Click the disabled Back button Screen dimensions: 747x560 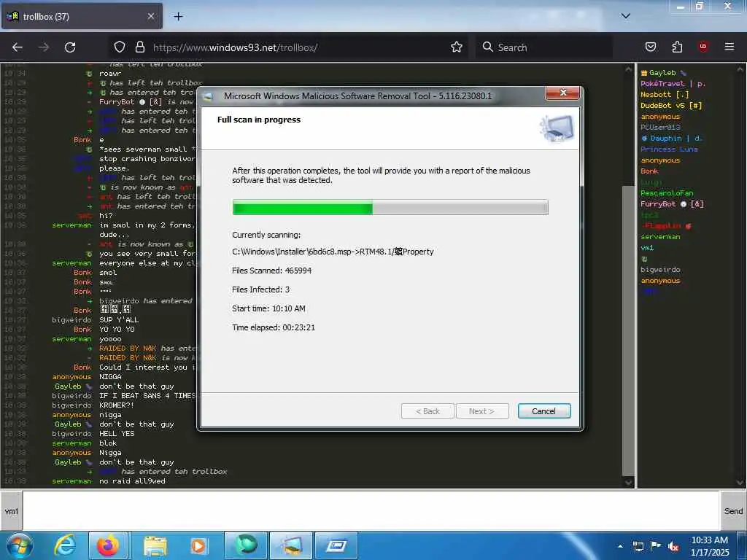[x=427, y=411]
